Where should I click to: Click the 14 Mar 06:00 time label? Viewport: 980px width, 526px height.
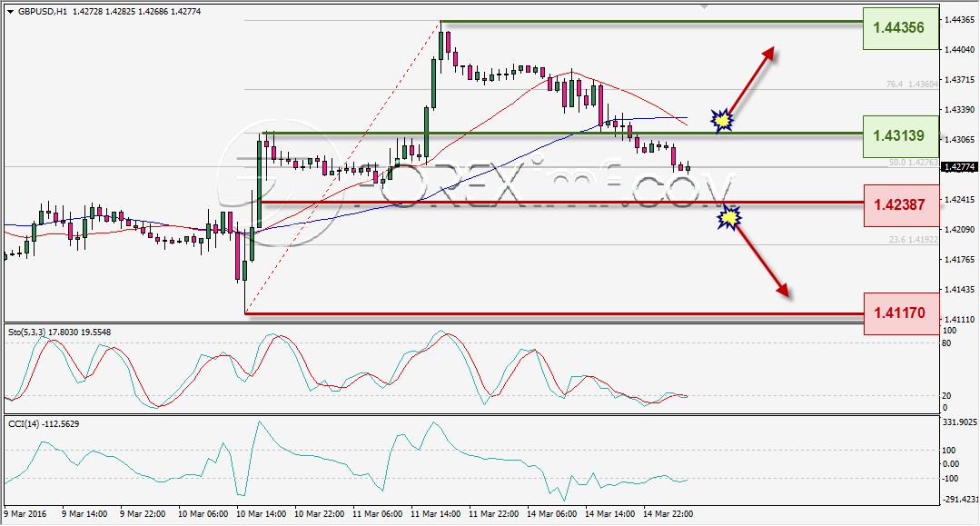click(x=551, y=514)
